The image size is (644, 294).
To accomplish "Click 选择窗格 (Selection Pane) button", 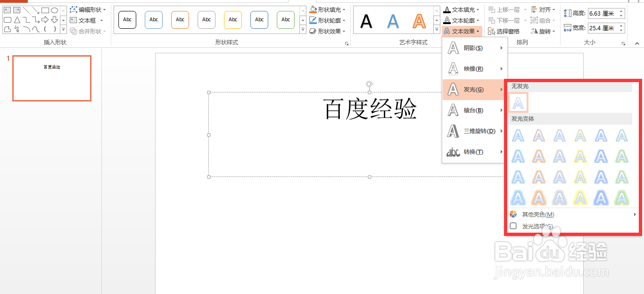I will (504, 31).
